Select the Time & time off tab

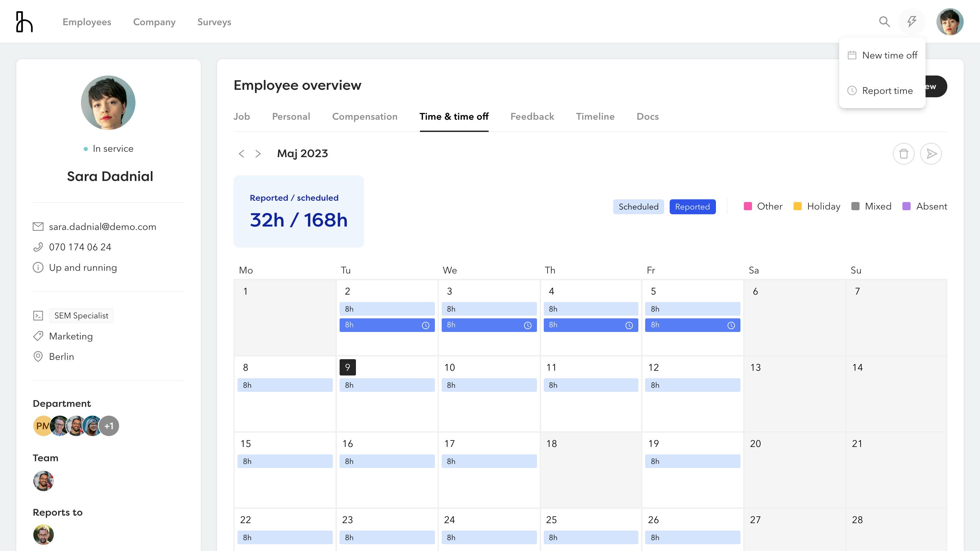454,117
